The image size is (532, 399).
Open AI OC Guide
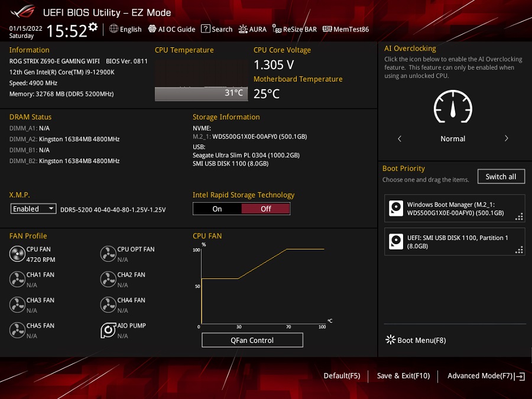click(171, 29)
